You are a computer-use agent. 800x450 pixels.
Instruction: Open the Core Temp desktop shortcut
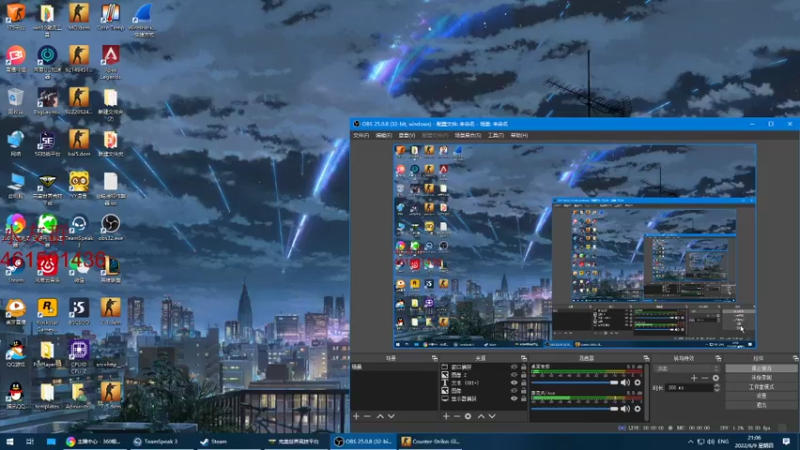point(110,18)
